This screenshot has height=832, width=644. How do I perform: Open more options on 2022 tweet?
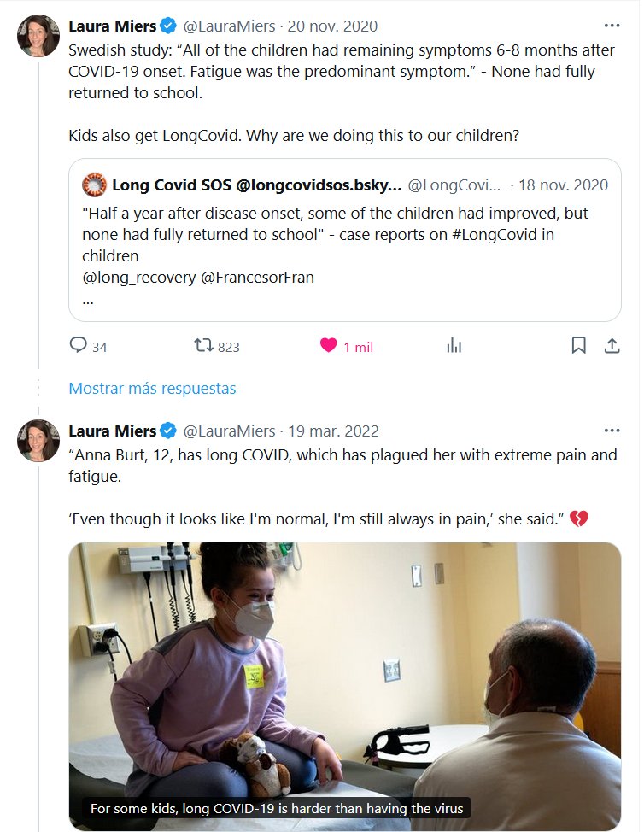612,431
